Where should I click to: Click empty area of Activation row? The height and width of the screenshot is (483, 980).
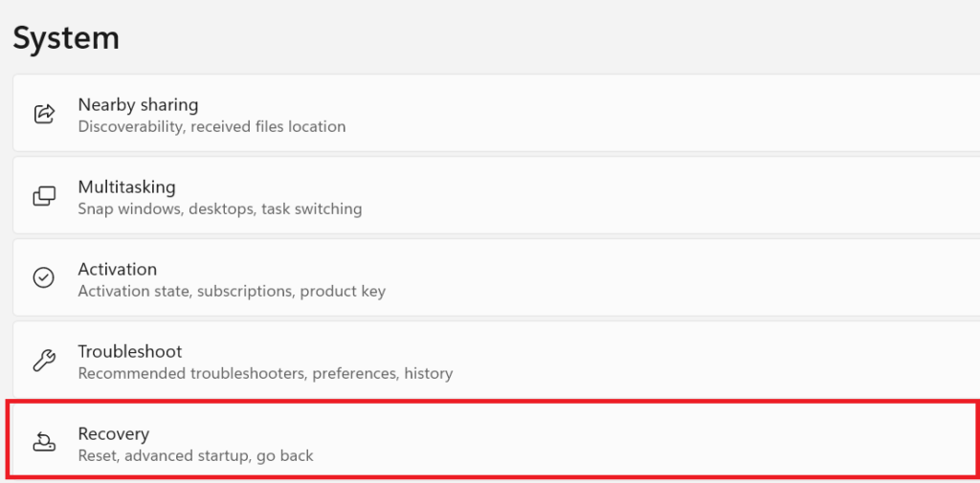[x=670, y=278]
